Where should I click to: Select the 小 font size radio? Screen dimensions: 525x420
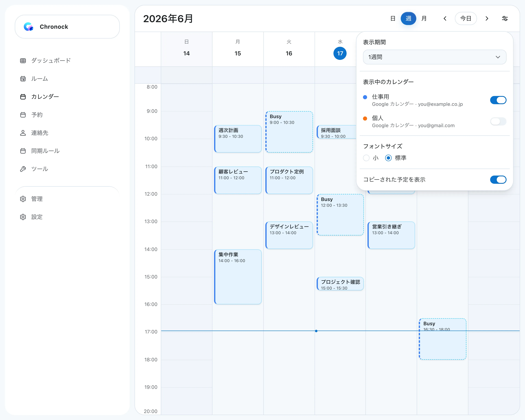pos(366,158)
